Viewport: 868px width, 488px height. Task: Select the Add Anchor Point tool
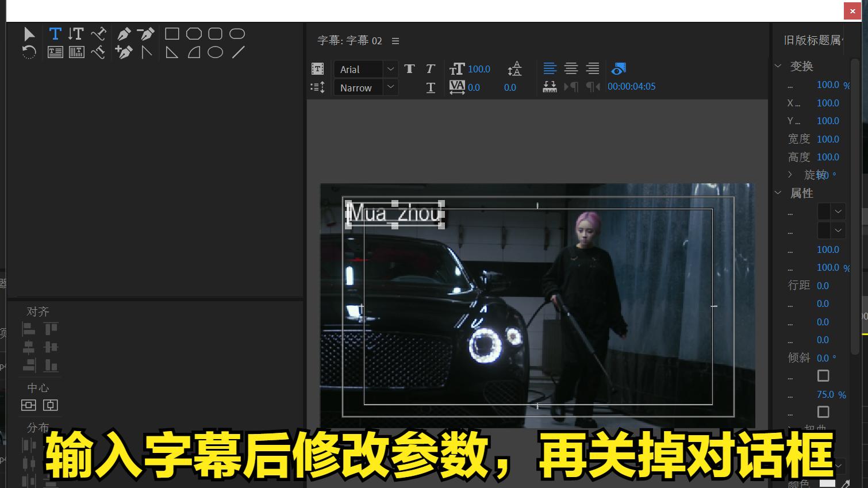[124, 52]
